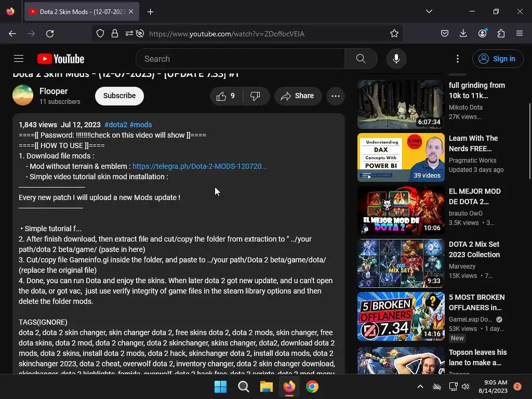
Task: Open the list all tabs dropdown
Action: [429, 11]
